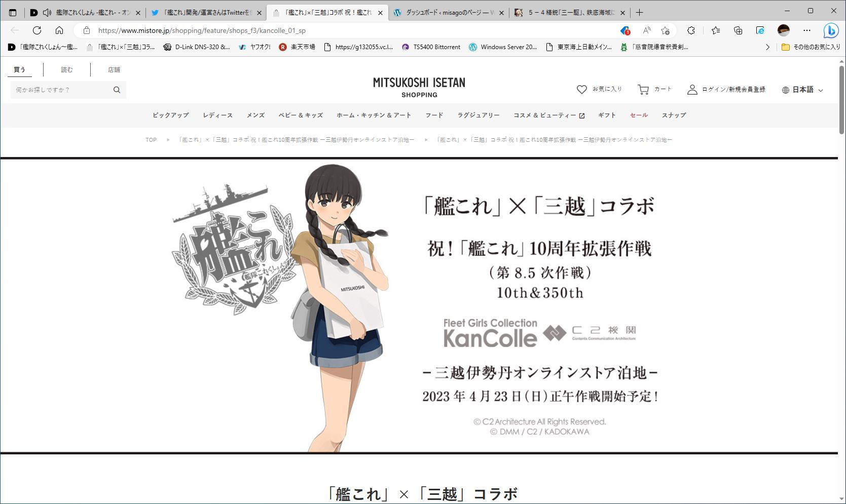The image size is (846, 504).
Task: Open ベビー&キッズ category menu
Action: click(301, 115)
